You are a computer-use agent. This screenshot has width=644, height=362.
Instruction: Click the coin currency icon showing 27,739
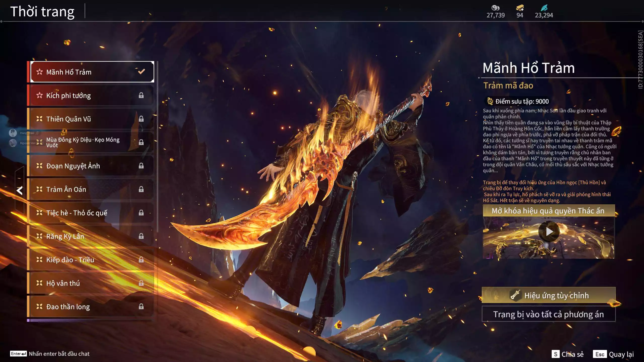(x=495, y=8)
